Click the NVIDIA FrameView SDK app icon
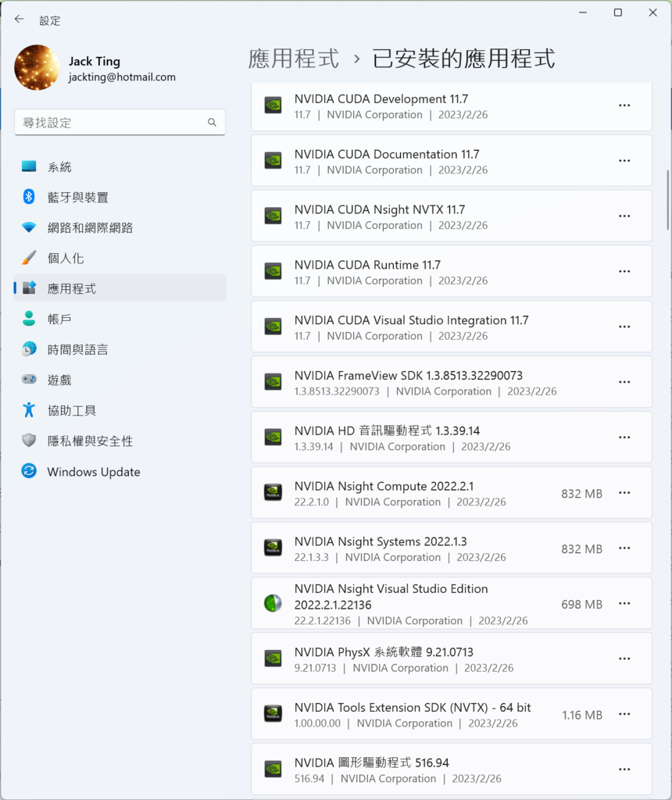 (x=273, y=382)
